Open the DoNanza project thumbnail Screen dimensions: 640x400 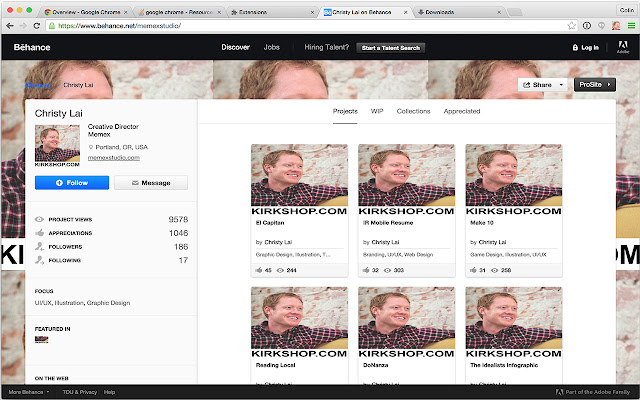tap(407, 322)
